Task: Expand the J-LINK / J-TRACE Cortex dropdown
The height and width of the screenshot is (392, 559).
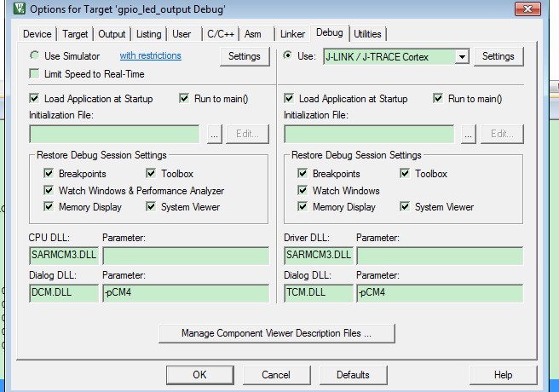Action: pyautogui.click(x=462, y=57)
